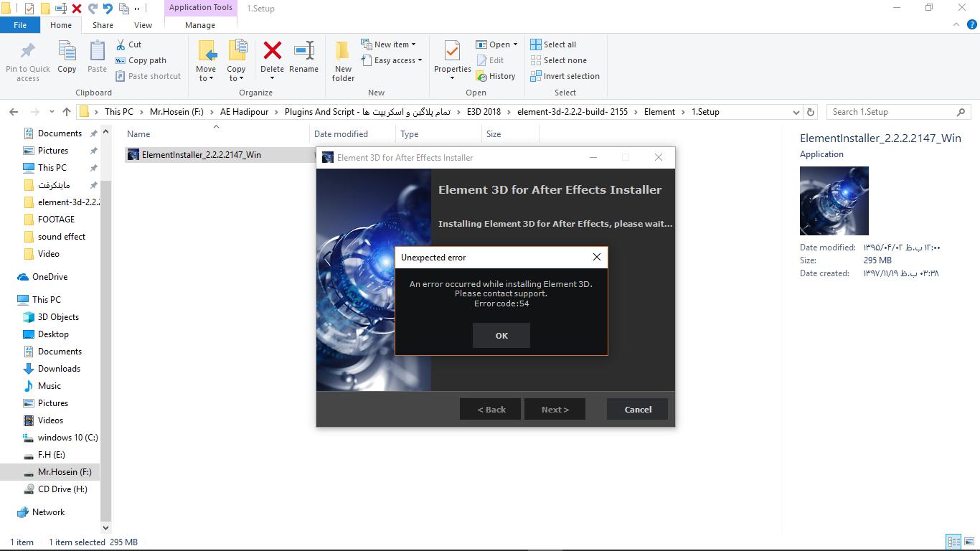Image resolution: width=980 pixels, height=551 pixels.
Task: Switch to large icons view layout
Action: click(x=969, y=542)
